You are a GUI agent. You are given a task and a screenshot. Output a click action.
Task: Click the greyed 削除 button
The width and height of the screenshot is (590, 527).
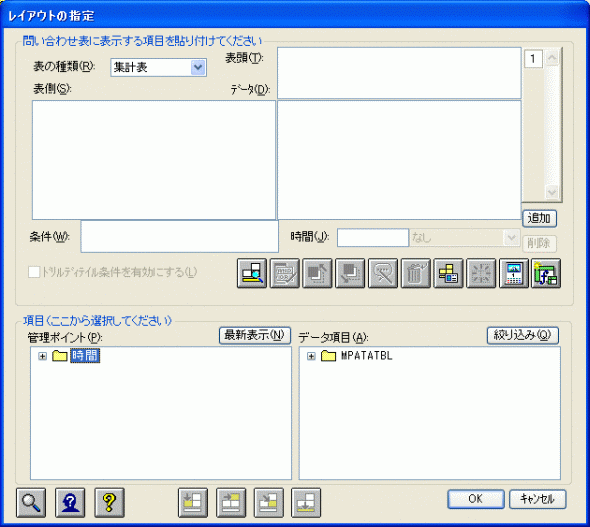click(539, 243)
